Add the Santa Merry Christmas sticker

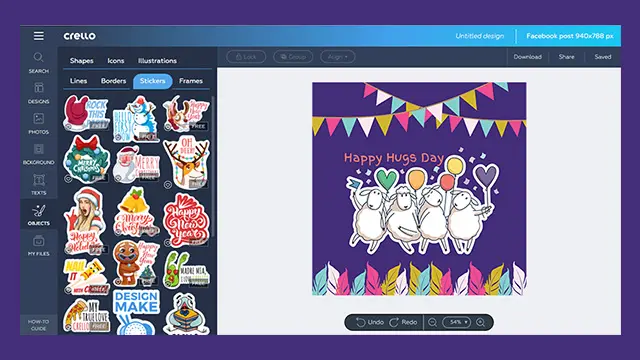point(136,164)
